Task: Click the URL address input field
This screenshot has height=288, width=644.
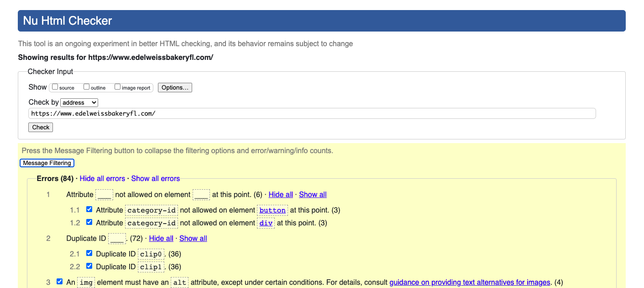Action: click(312, 113)
